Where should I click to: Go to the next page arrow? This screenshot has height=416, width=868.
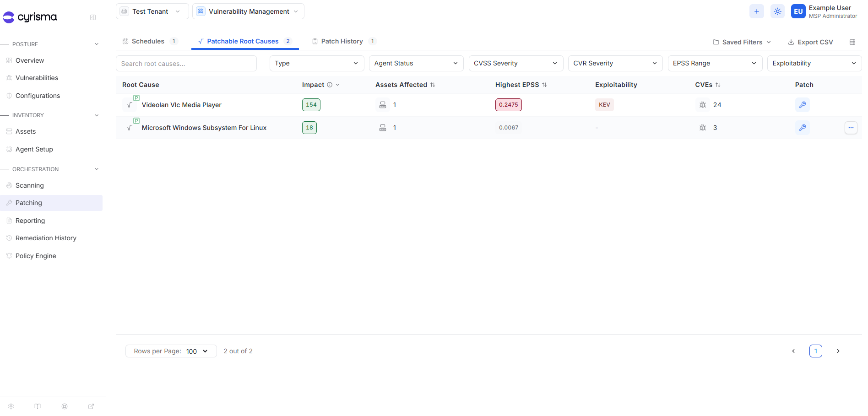[838, 351]
